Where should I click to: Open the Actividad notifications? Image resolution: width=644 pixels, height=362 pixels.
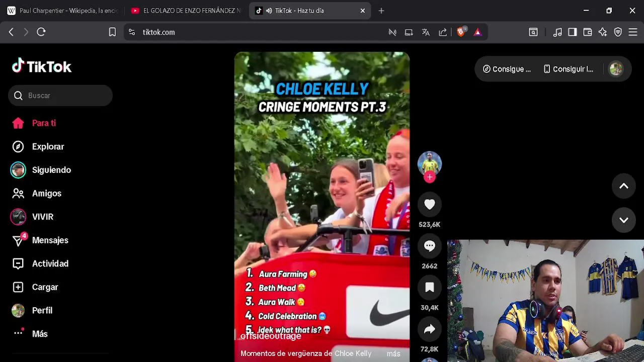tap(40, 263)
